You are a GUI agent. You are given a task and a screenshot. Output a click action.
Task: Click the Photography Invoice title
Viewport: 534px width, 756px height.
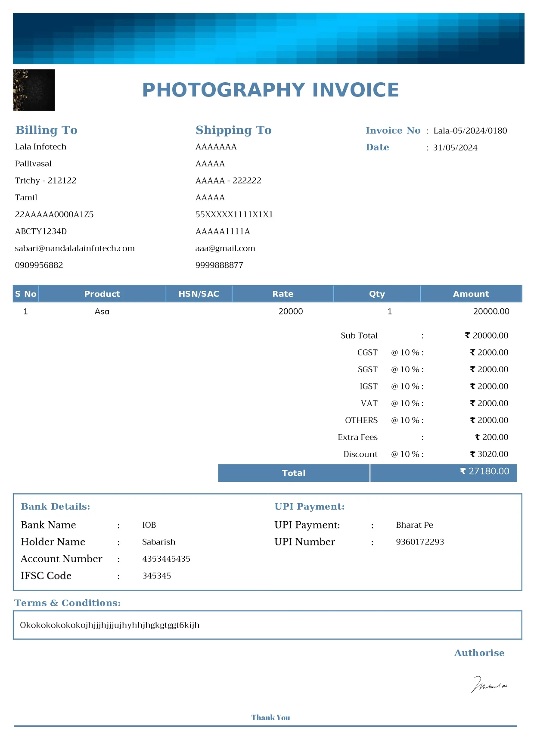[x=270, y=90]
